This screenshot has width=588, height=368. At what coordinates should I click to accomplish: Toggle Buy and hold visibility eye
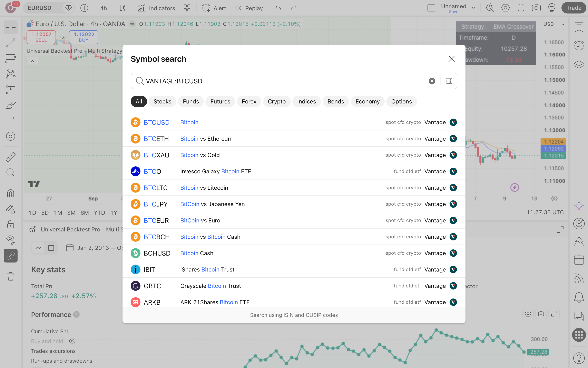coord(72,341)
